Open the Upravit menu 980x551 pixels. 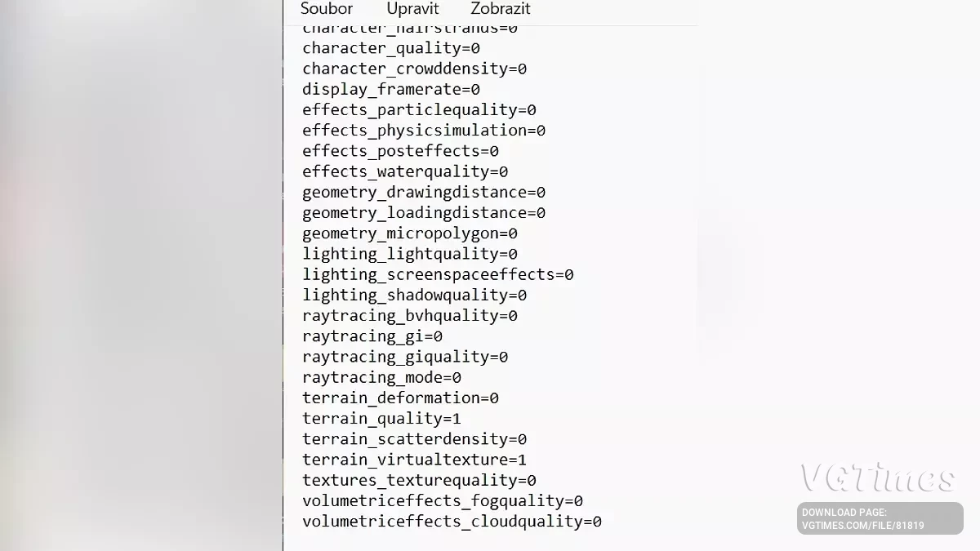pos(412,9)
